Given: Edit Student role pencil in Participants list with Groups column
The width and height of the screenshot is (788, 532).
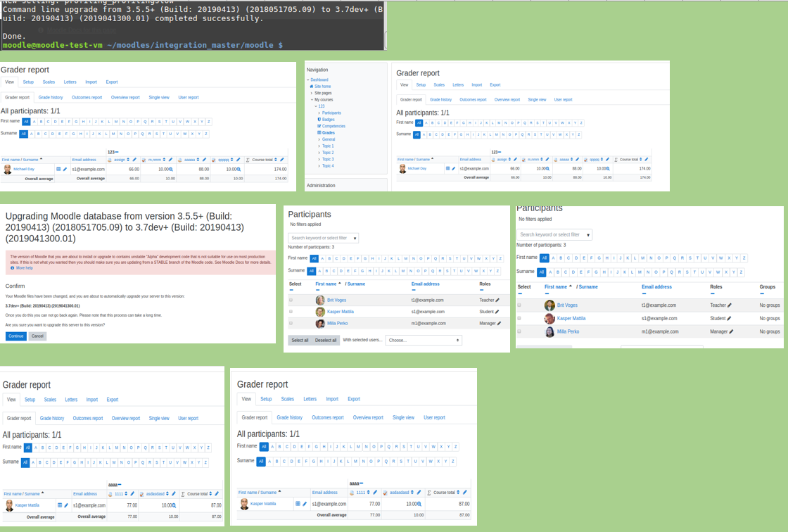Looking at the screenshot, I should (729, 318).
